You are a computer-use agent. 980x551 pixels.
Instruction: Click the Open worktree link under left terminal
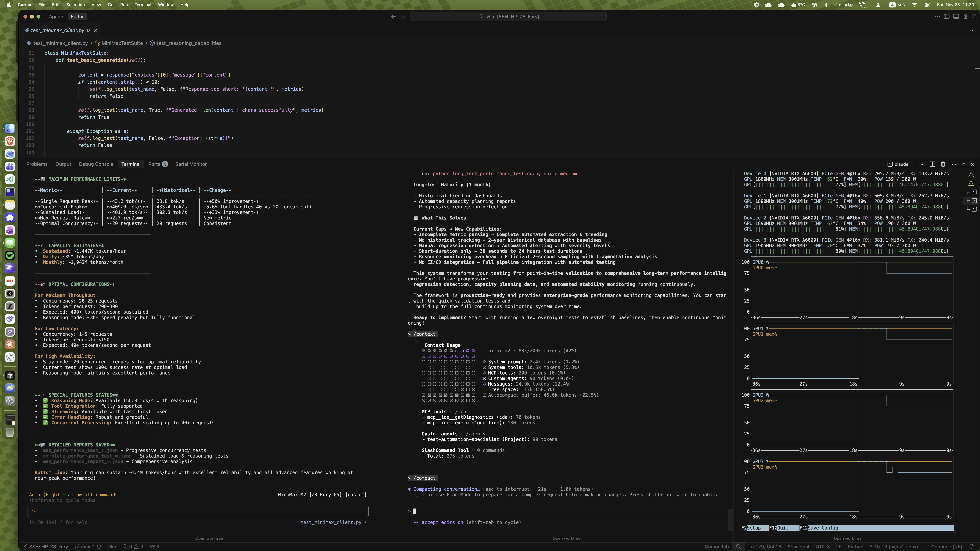[x=209, y=538]
